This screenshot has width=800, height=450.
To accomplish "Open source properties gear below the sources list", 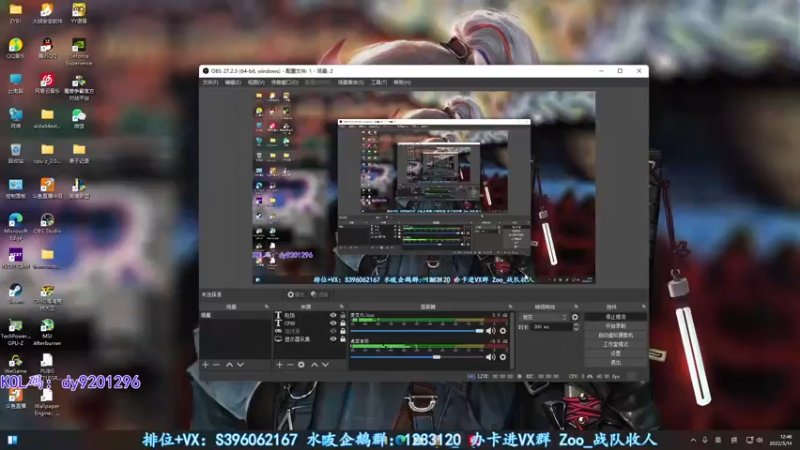I will click(301, 365).
